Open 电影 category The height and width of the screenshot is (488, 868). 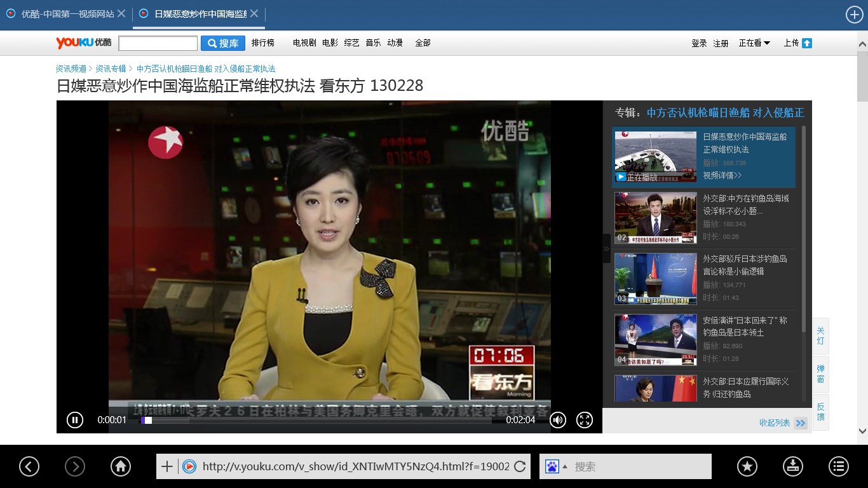(330, 43)
